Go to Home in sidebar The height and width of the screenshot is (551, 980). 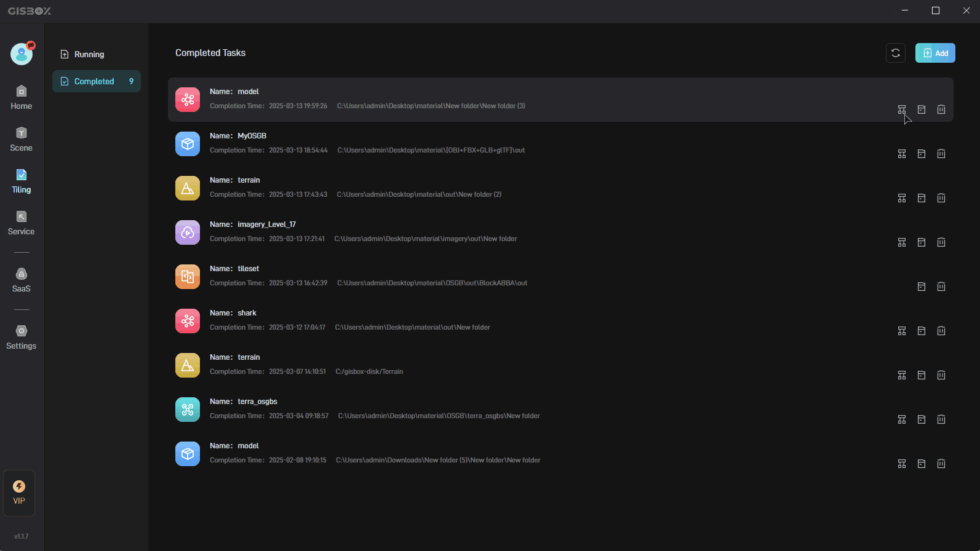(x=22, y=98)
